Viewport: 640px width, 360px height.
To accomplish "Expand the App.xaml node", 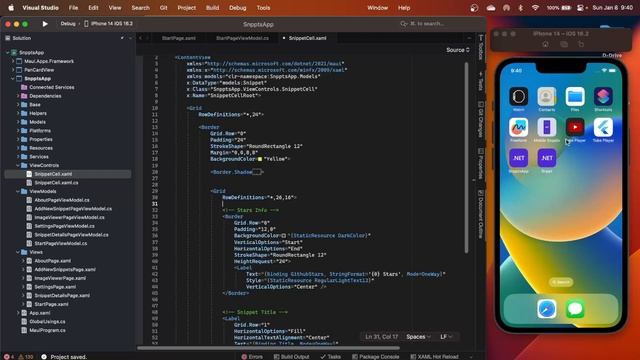I will point(18,313).
